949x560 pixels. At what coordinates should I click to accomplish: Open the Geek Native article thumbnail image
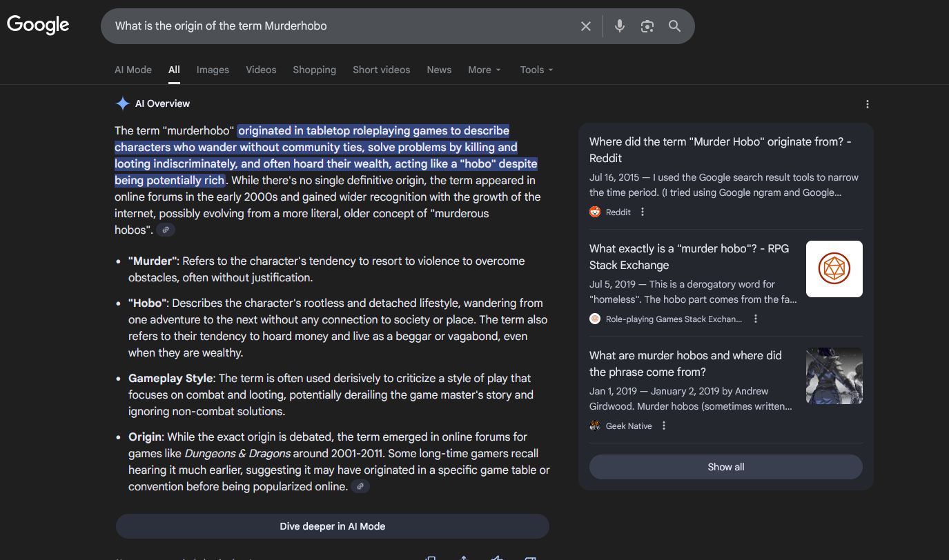[834, 376]
